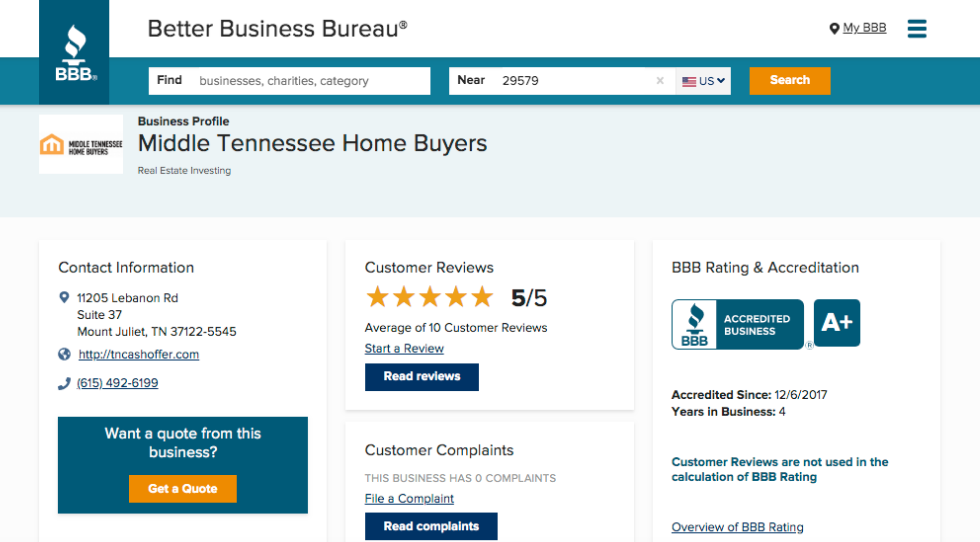Click the BBB Accredited Business seal
The image size is (980, 542).
click(x=738, y=324)
